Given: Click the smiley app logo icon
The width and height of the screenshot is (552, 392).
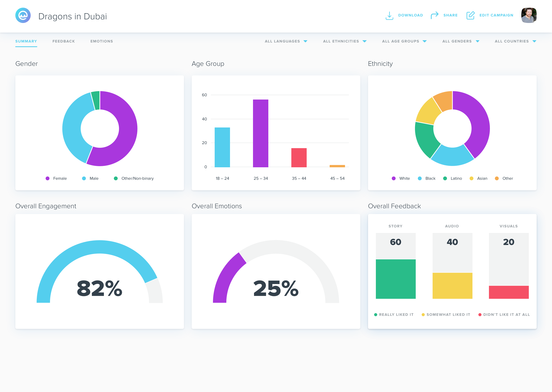Looking at the screenshot, I should [23, 16].
